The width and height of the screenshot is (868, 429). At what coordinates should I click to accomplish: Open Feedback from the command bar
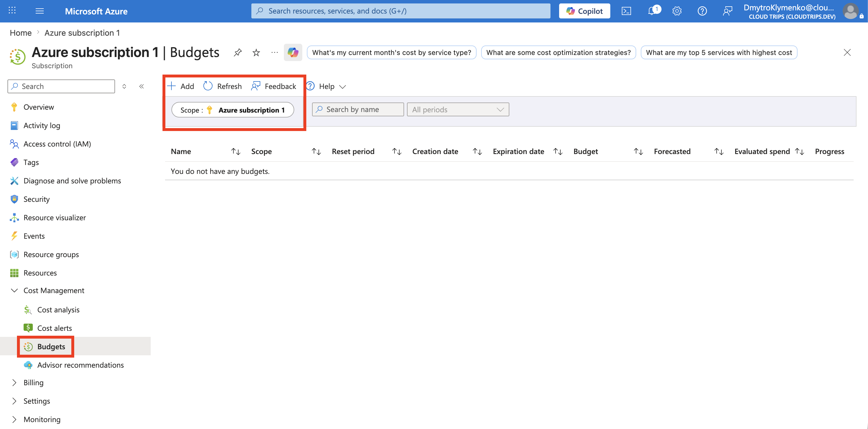274,86
